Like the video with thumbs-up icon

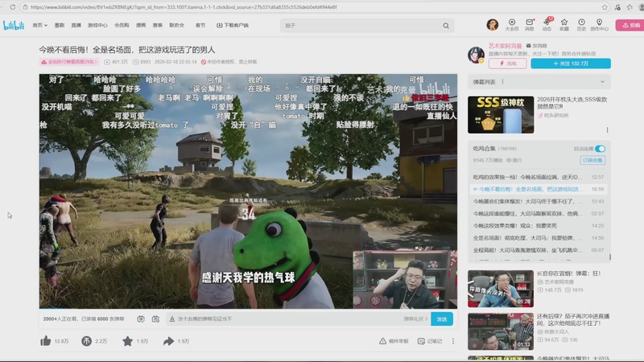coord(45,340)
